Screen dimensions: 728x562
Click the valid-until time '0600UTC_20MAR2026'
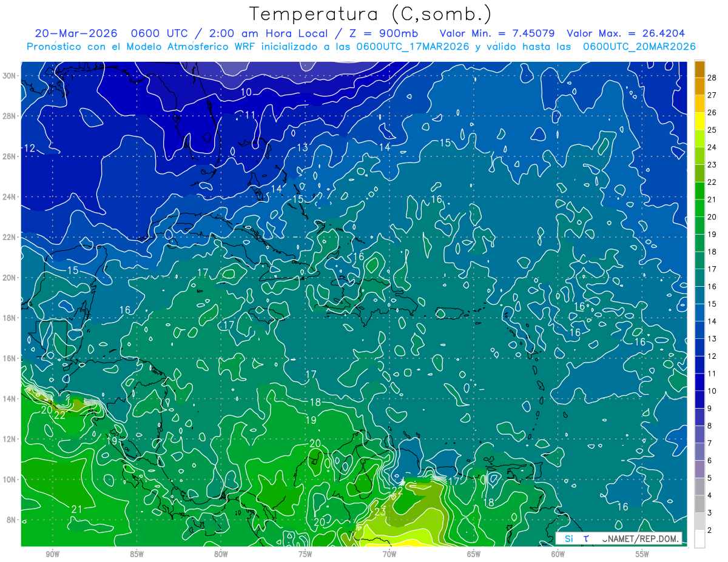coord(639,46)
